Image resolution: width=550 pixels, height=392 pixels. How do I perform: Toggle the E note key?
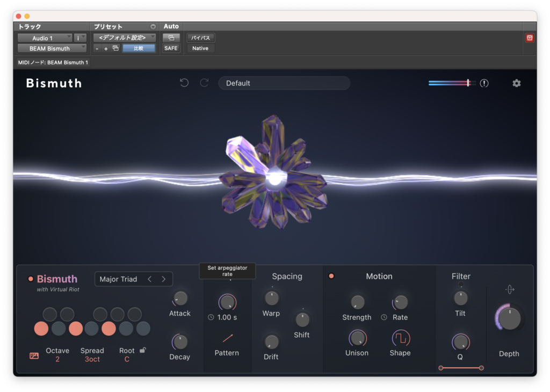coord(76,329)
